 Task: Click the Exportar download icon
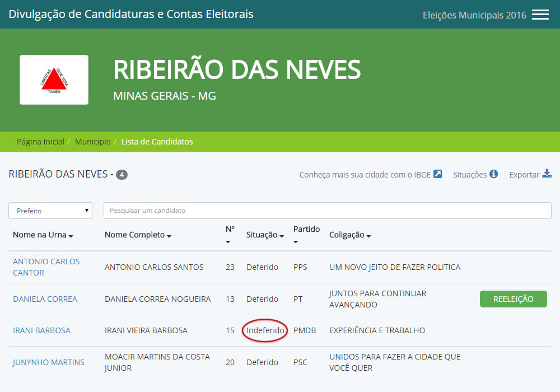(547, 174)
